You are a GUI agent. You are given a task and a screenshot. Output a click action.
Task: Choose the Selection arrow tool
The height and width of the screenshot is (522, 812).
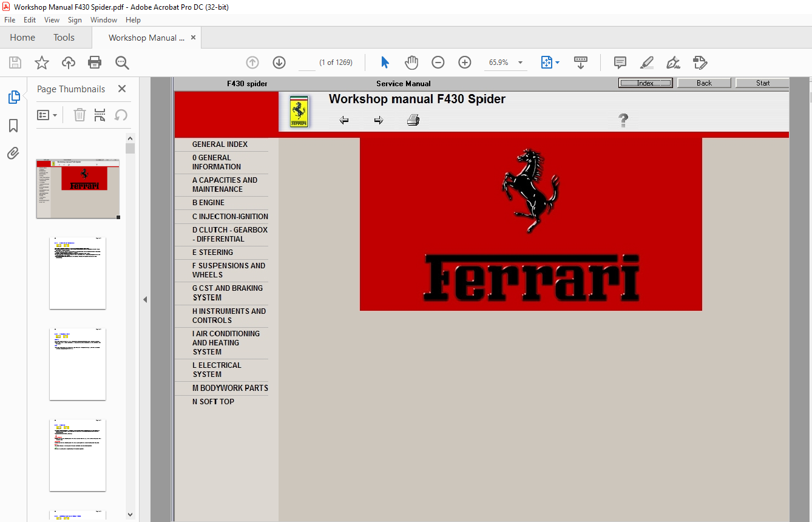[x=385, y=63]
